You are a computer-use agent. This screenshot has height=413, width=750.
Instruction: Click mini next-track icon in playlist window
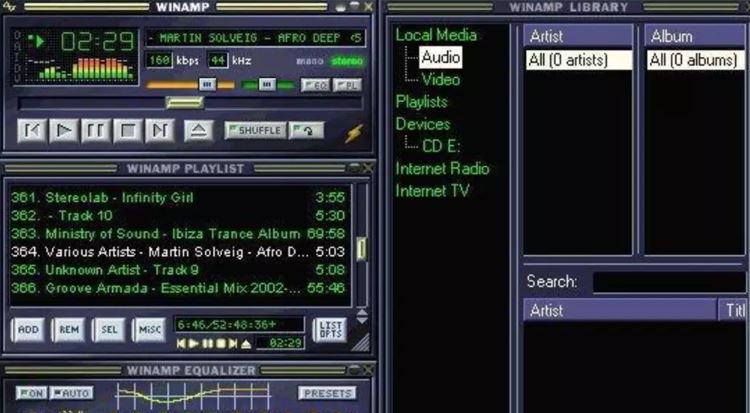233,344
